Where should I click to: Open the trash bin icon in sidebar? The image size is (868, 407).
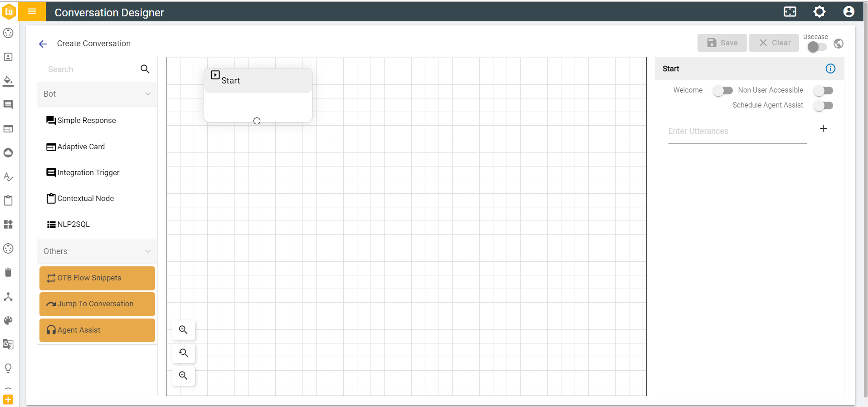pyautogui.click(x=8, y=272)
